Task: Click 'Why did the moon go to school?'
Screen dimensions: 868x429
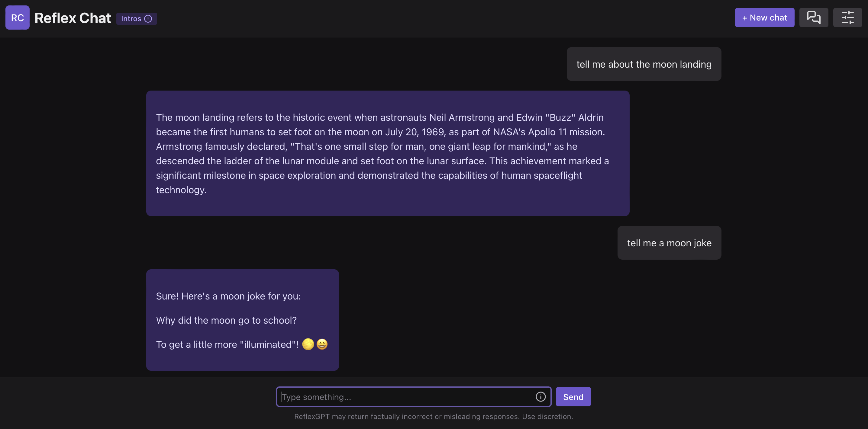Action: coord(226,320)
